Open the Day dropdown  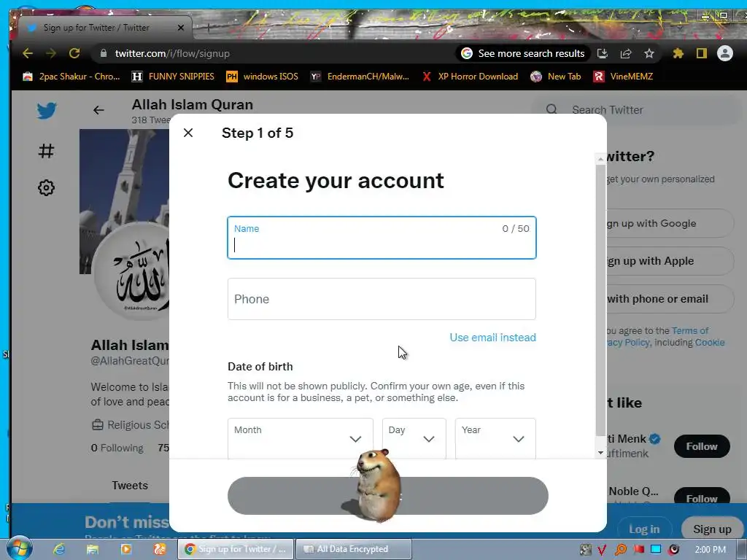tap(414, 438)
